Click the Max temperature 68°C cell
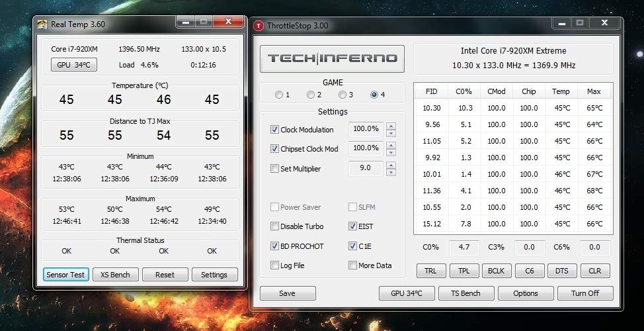The width and height of the screenshot is (644, 331). coord(594,191)
